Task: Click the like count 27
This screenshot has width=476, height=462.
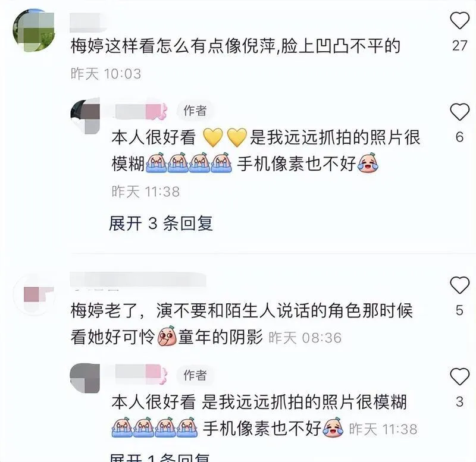Action: [459, 46]
